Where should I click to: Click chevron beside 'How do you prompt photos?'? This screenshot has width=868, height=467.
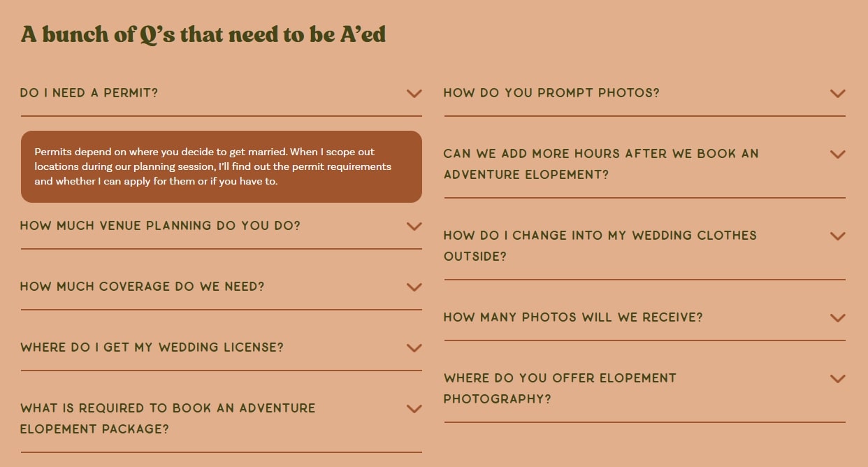tap(837, 94)
